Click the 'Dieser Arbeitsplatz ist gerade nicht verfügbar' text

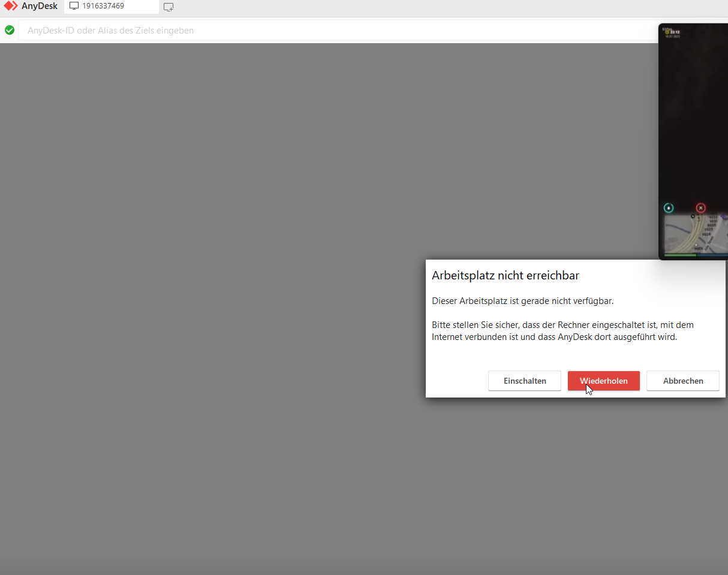coord(522,301)
